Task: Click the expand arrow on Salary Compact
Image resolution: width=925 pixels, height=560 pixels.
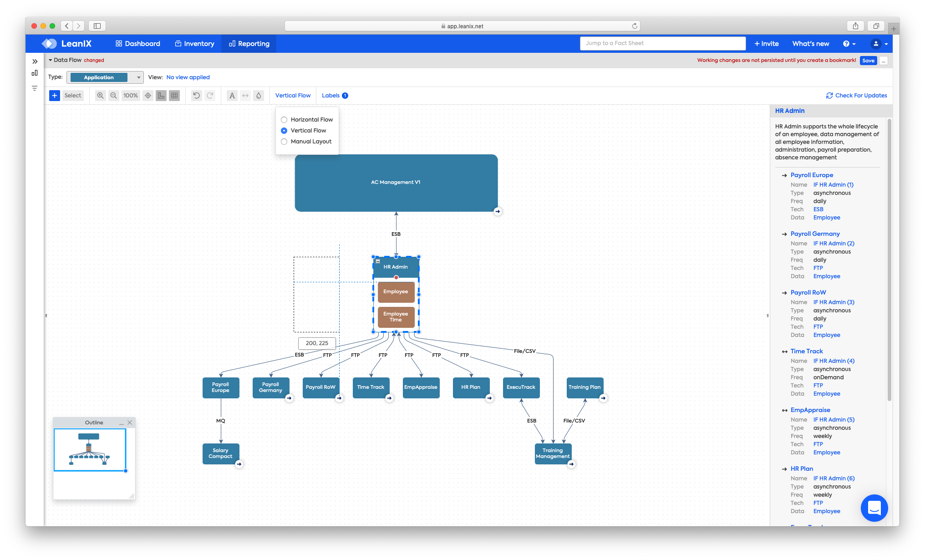Action: [239, 464]
